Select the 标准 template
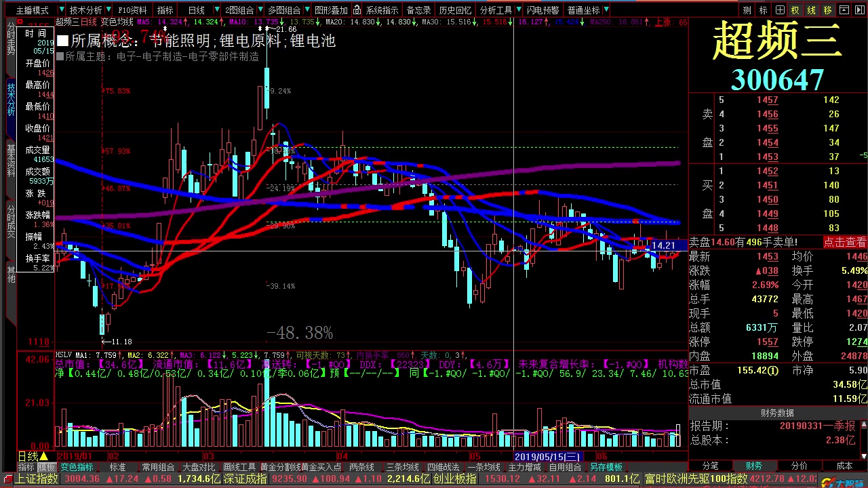This screenshot has height=488, width=868. point(117,467)
